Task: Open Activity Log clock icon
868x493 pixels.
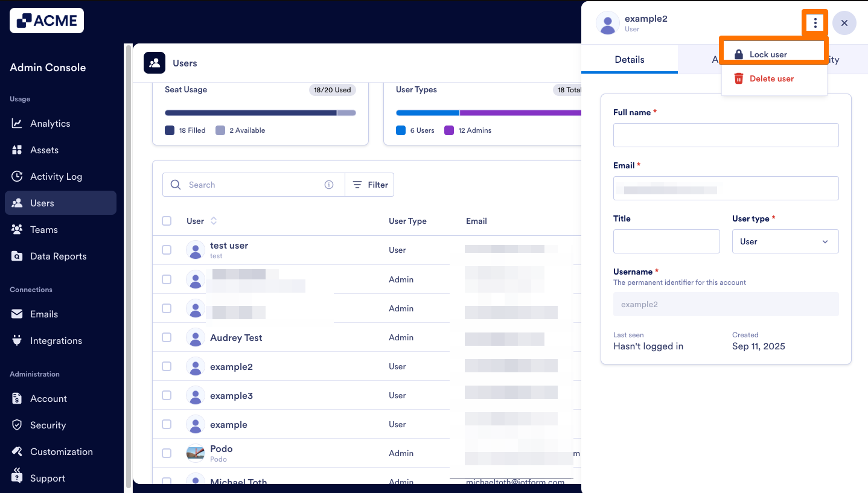Action: tap(17, 177)
